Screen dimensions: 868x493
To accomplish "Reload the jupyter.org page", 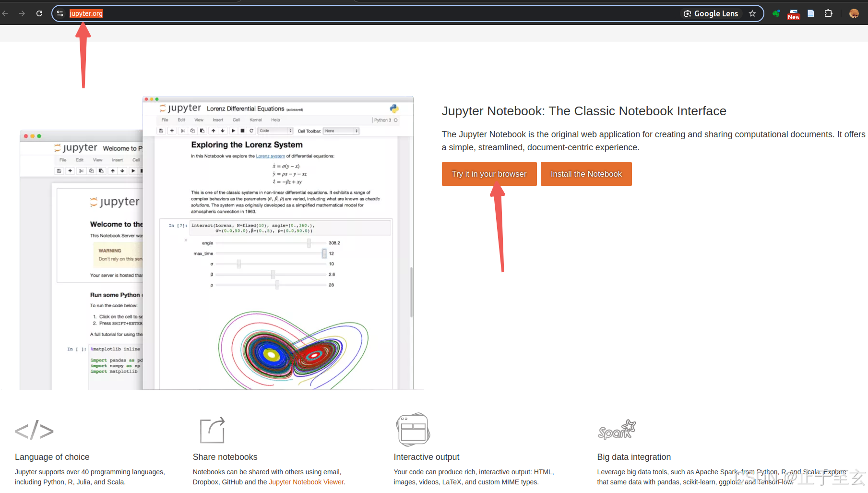I will click(x=39, y=13).
